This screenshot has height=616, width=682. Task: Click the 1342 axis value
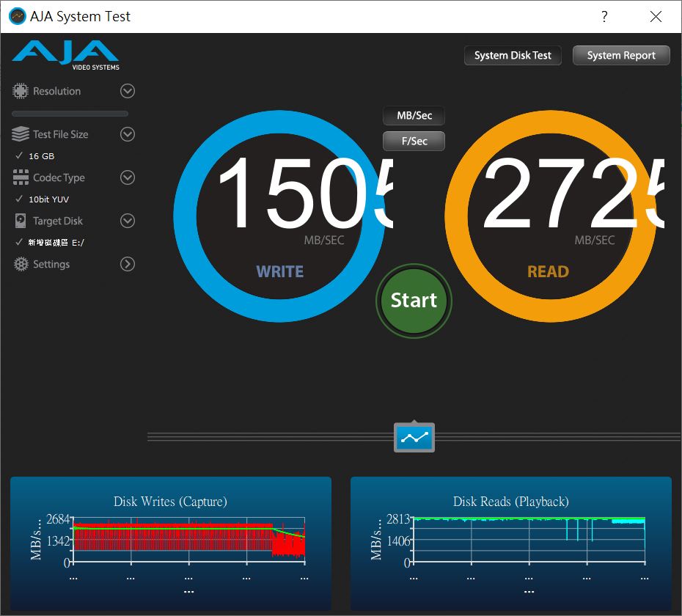58,541
